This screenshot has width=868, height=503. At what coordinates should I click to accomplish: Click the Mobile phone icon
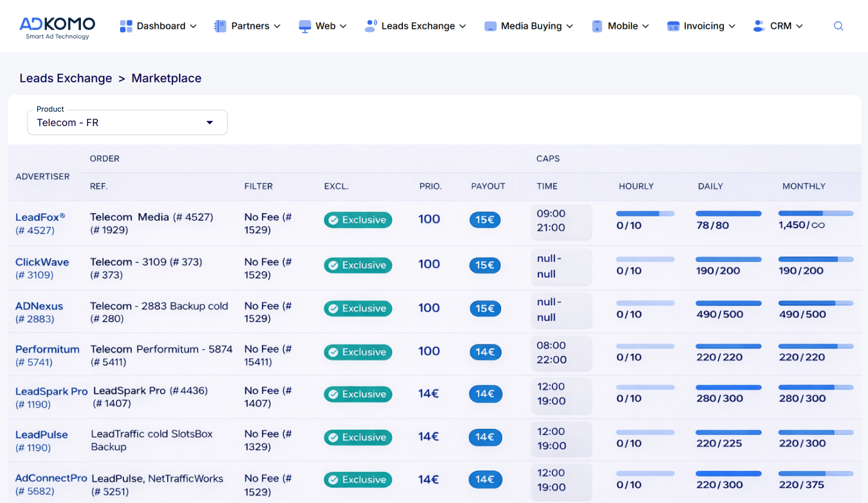pyautogui.click(x=597, y=26)
